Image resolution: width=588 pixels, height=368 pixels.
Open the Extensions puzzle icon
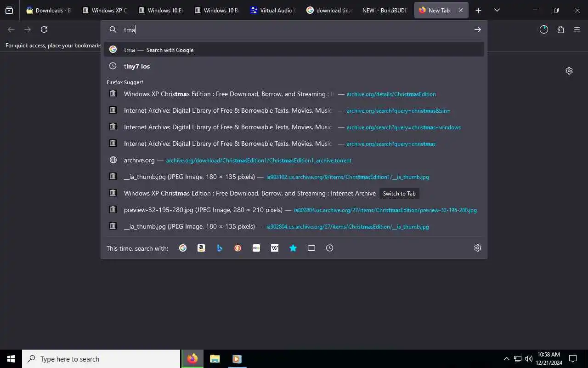point(560,29)
